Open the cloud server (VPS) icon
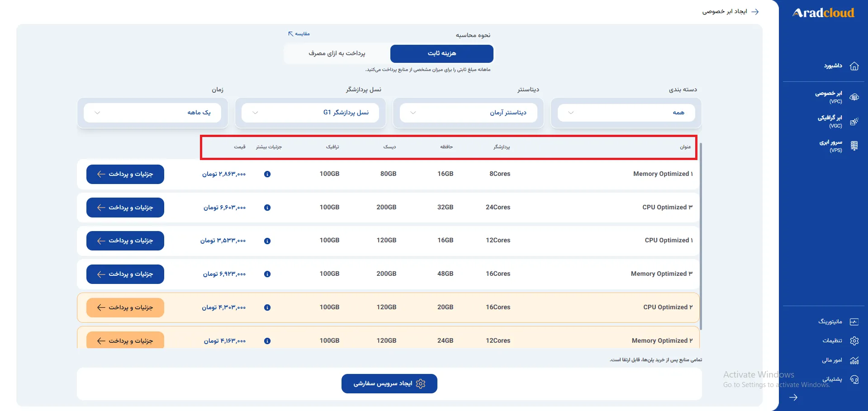This screenshot has height=411, width=868. (854, 146)
